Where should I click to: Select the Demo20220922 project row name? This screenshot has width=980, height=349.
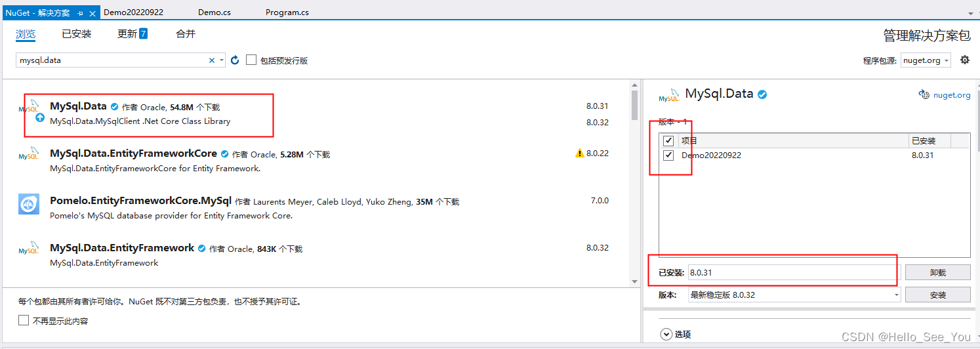pyautogui.click(x=711, y=155)
